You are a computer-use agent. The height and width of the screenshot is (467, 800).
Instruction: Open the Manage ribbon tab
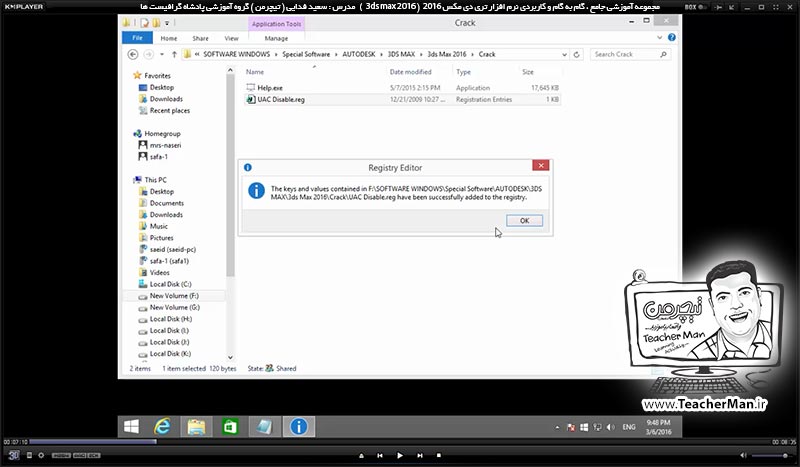(276, 38)
